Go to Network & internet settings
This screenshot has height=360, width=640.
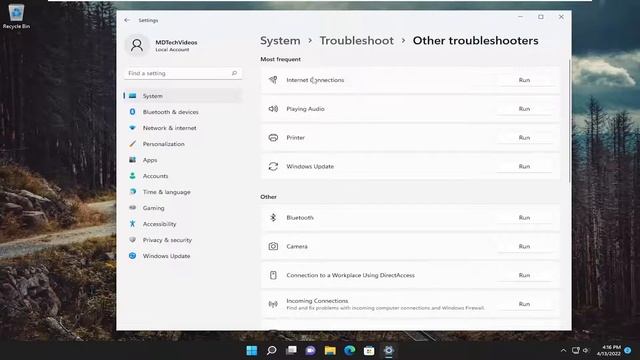(182, 128)
